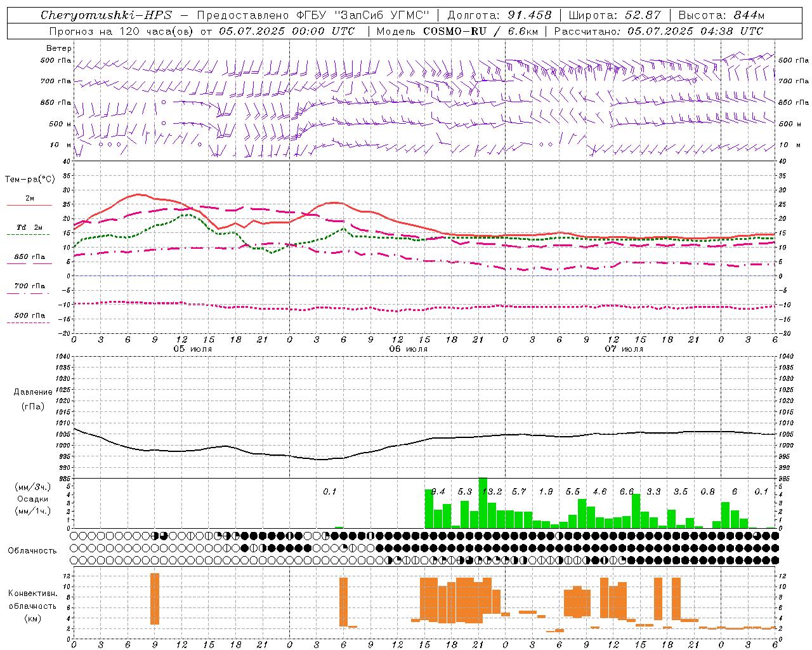Click the orange convective bar at 06h July 6
812x650 pixels.
point(343,602)
